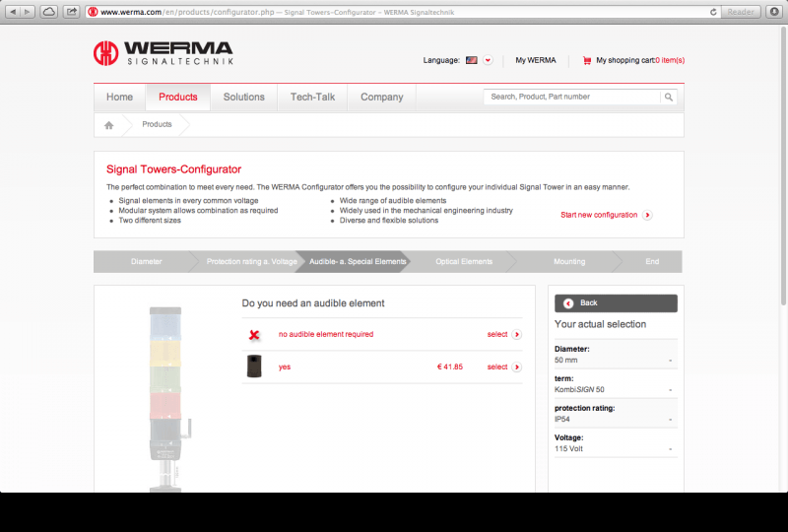This screenshot has height=532, width=788.
Task: Click no audible element required text
Action: click(x=326, y=334)
